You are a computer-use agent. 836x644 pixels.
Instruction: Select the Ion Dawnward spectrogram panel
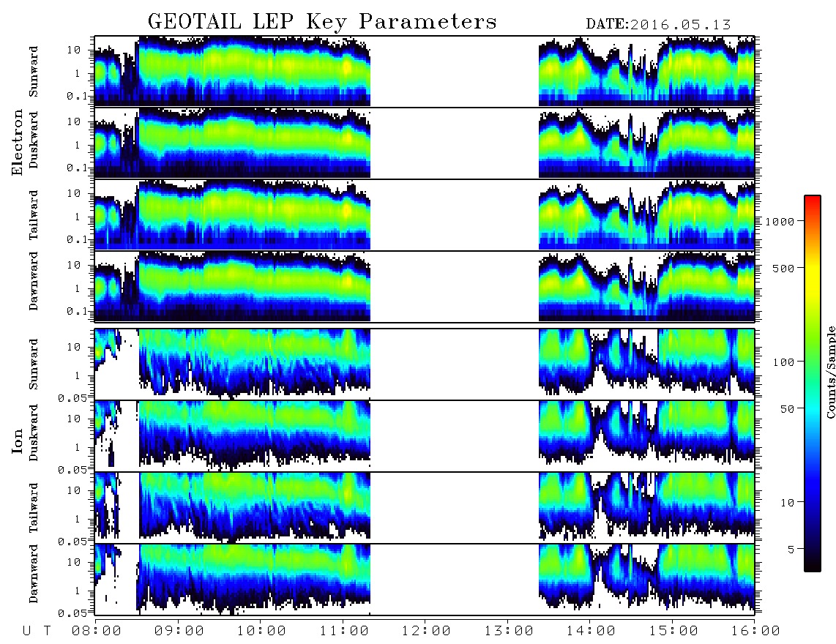(425, 580)
